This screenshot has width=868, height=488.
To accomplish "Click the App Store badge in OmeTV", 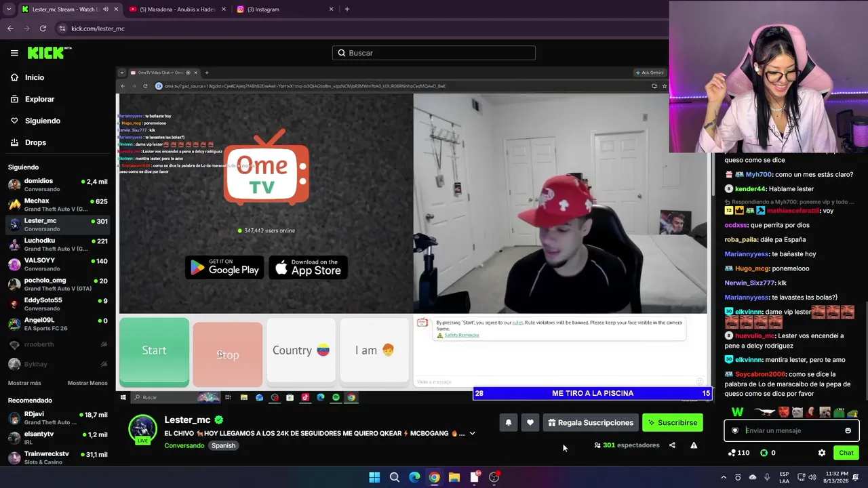I will coord(309,267).
